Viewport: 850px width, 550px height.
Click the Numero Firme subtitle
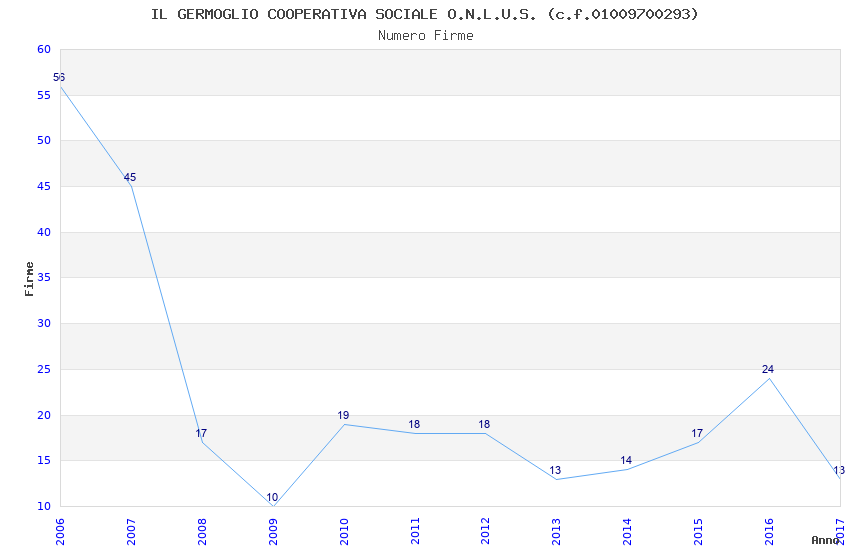[426, 35]
